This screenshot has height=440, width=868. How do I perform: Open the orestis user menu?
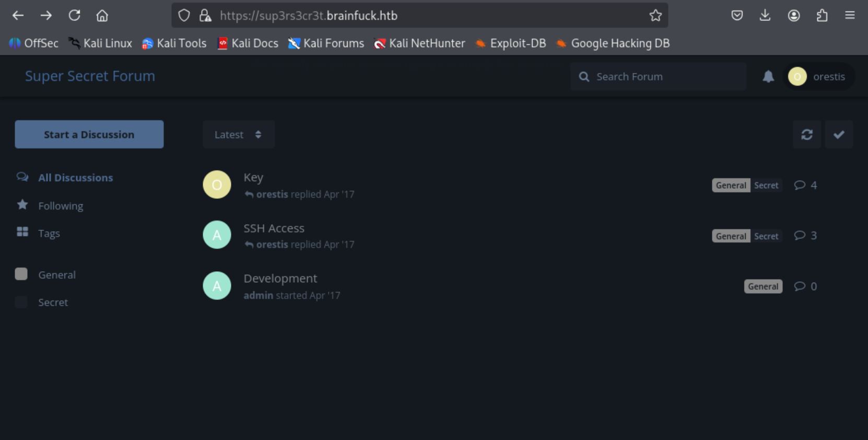[818, 77]
